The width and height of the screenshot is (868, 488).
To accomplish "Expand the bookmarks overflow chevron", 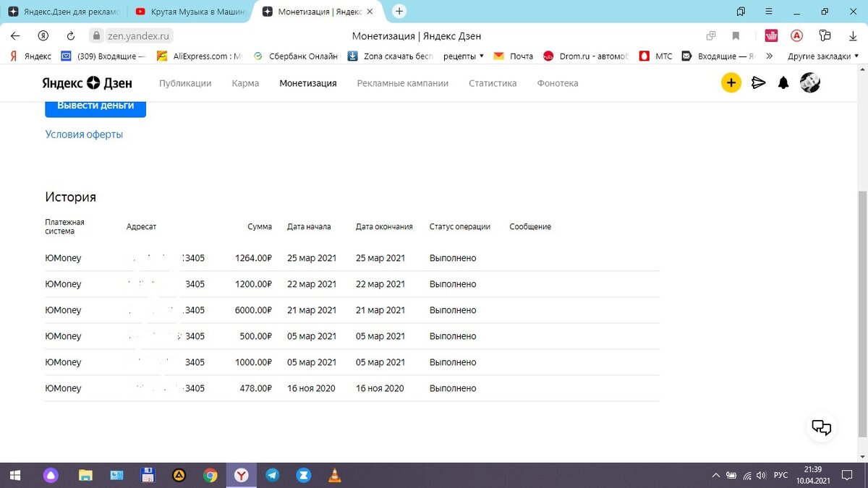I will pyautogui.click(x=769, y=56).
